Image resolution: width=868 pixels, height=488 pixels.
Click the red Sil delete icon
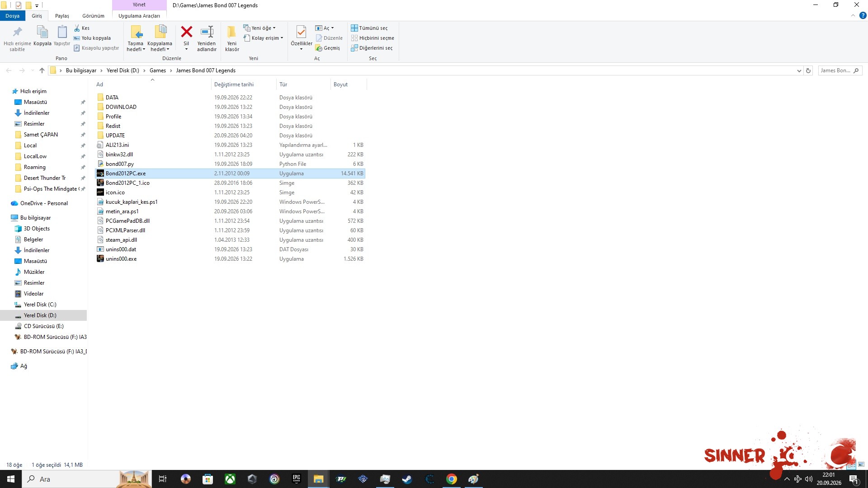click(186, 32)
